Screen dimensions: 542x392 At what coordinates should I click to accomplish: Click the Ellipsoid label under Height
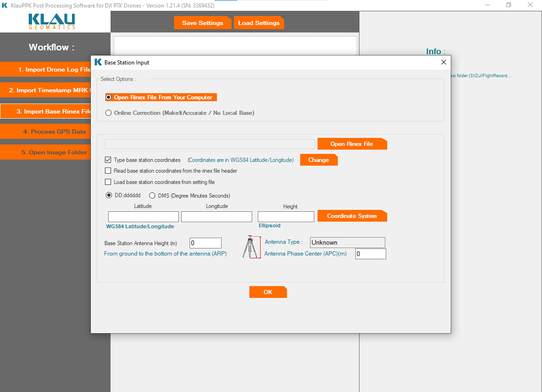[270, 225]
